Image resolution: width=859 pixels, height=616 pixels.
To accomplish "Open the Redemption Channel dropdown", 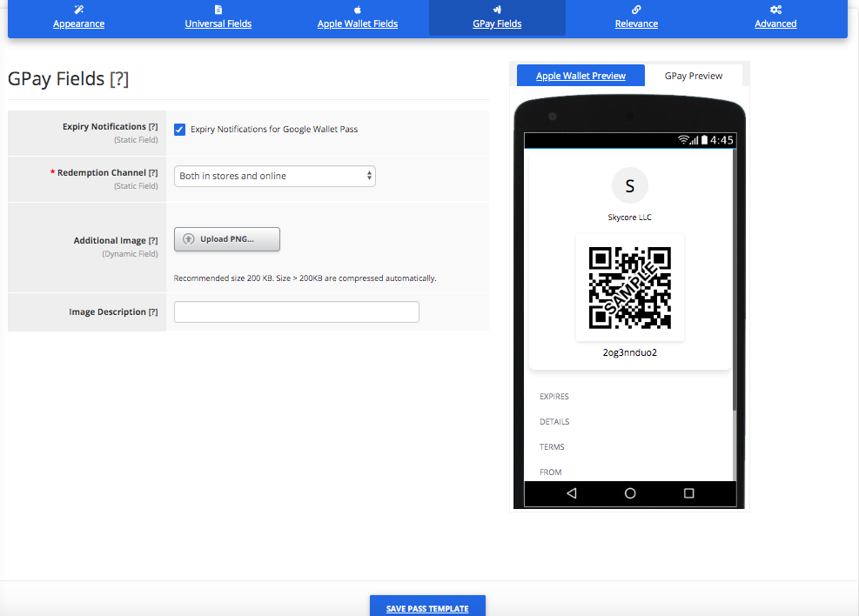I will (x=275, y=176).
